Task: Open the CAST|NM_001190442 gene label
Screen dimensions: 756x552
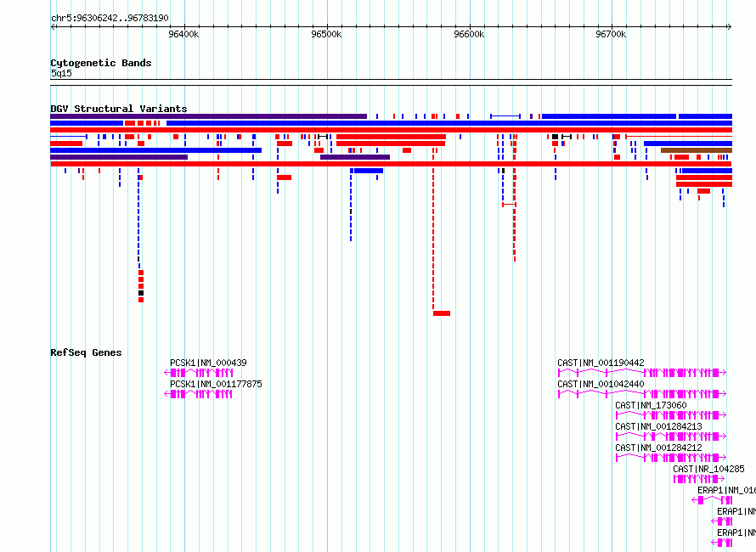Action: coord(601,363)
